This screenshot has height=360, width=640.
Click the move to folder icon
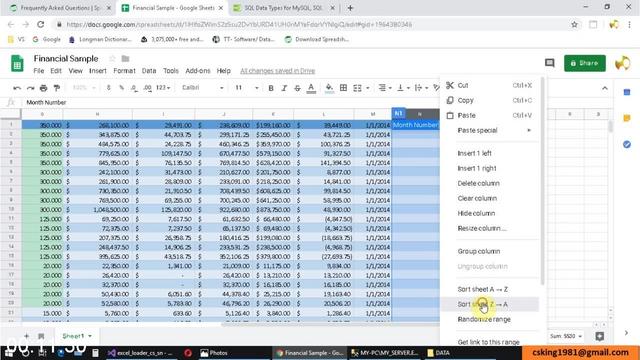(x=125, y=59)
